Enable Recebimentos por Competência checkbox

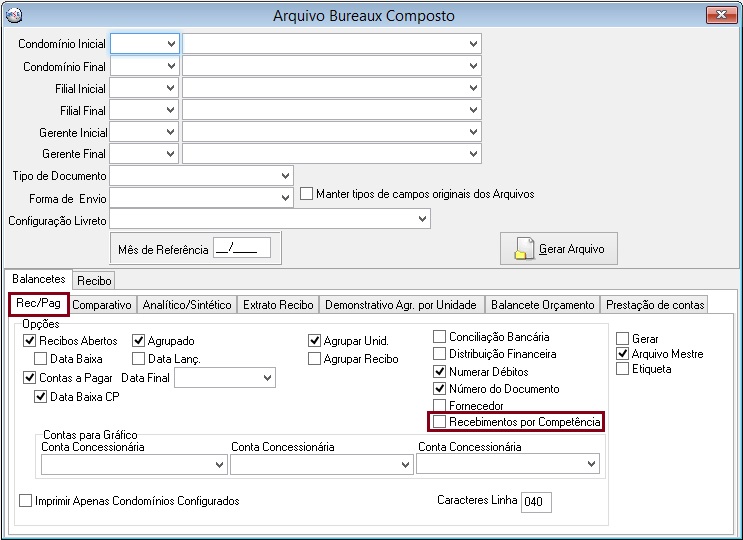[440, 423]
